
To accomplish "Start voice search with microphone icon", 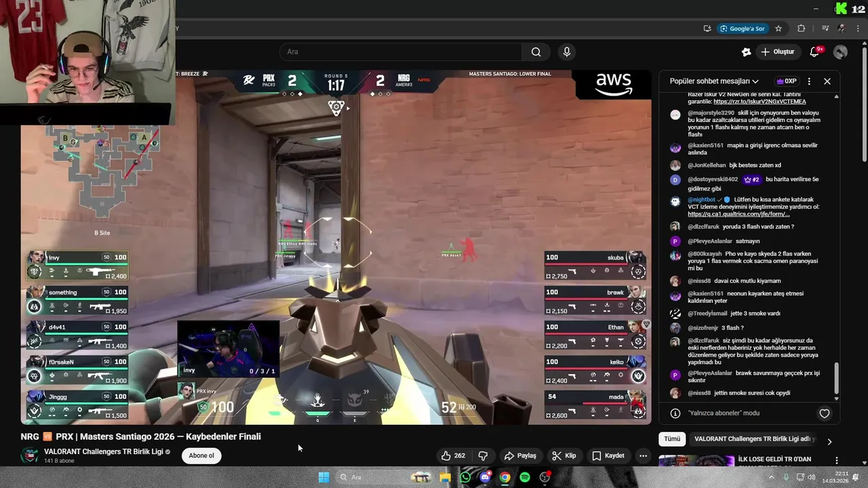I will coord(567,52).
